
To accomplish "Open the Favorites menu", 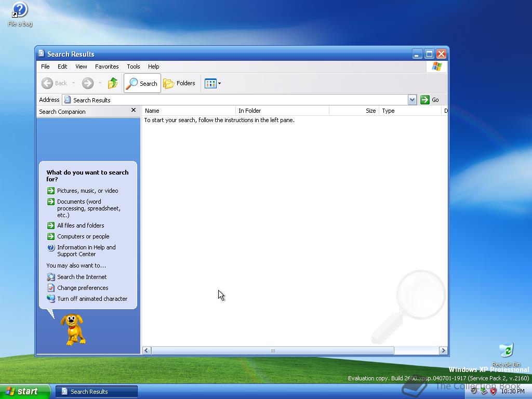I will (x=107, y=66).
